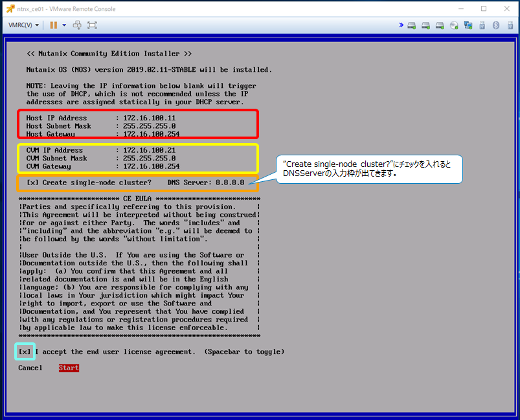Pause the virtual machine with the orange pause icon
The width and height of the screenshot is (520, 420).
click(x=53, y=25)
